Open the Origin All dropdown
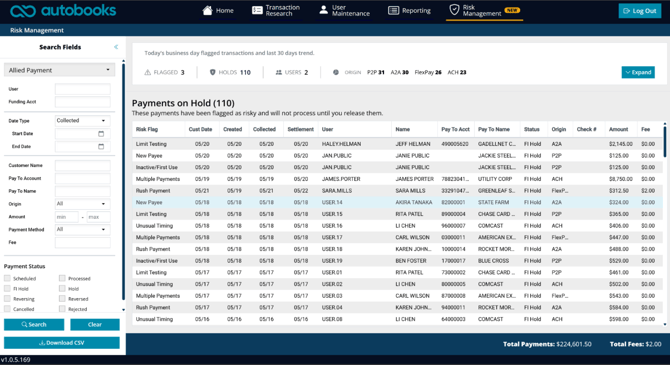 click(82, 204)
